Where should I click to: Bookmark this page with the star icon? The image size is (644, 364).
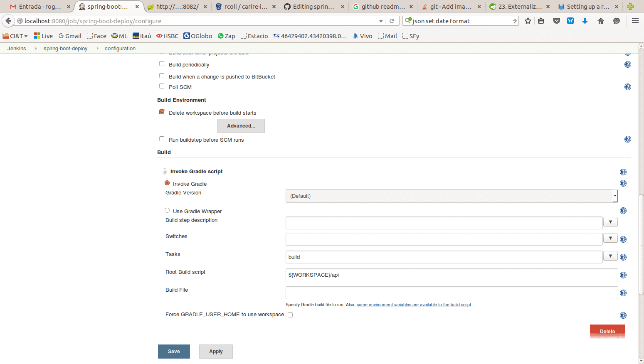(528, 21)
